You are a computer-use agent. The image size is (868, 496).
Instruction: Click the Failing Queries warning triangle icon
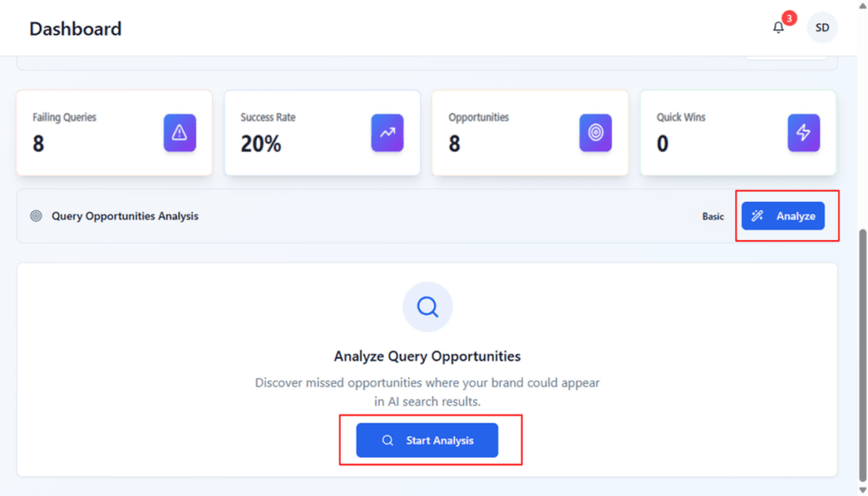pos(180,133)
